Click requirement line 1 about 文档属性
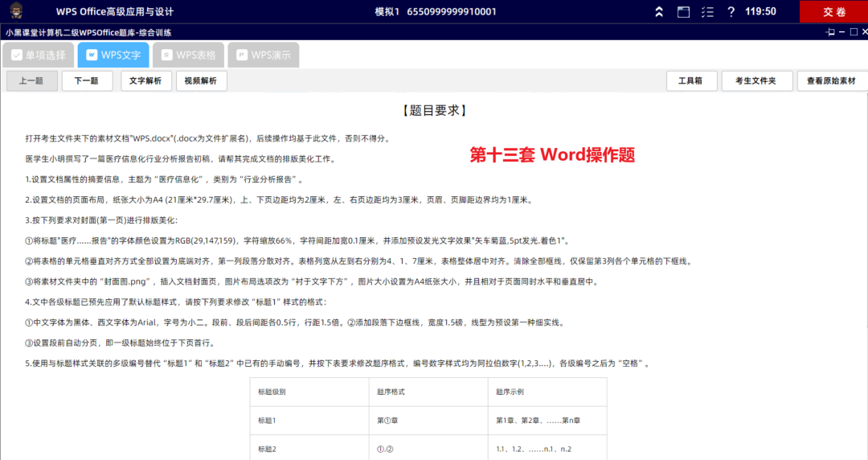Screen dimensions: 868x460 pos(165,179)
